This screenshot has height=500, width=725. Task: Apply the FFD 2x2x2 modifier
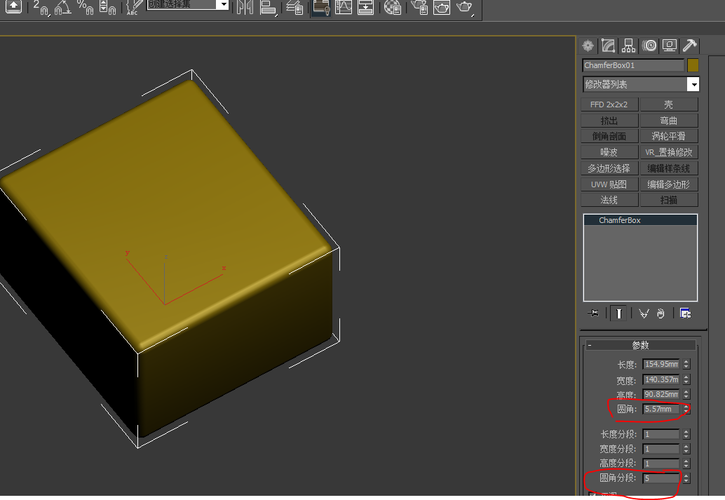click(x=609, y=105)
